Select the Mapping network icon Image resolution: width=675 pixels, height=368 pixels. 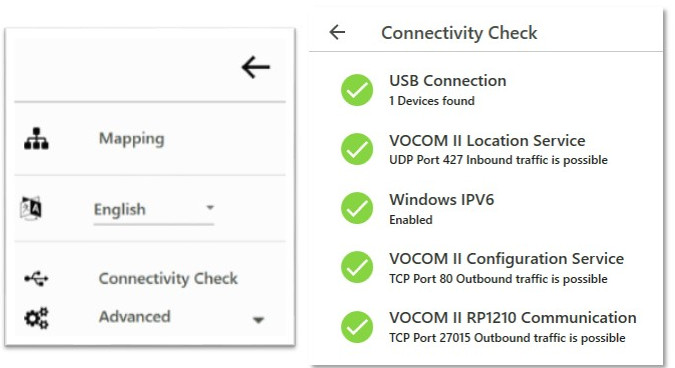coord(36,139)
